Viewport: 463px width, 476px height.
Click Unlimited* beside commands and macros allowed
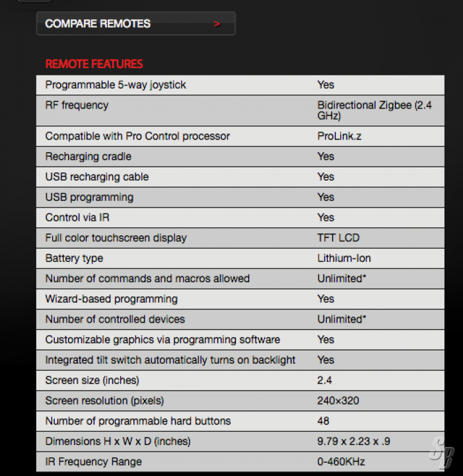tap(341, 278)
